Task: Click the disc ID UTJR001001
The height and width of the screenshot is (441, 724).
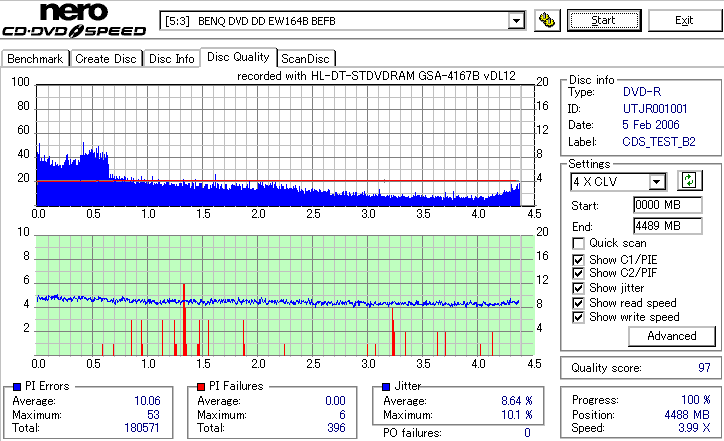Action: [x=655, y=109]
